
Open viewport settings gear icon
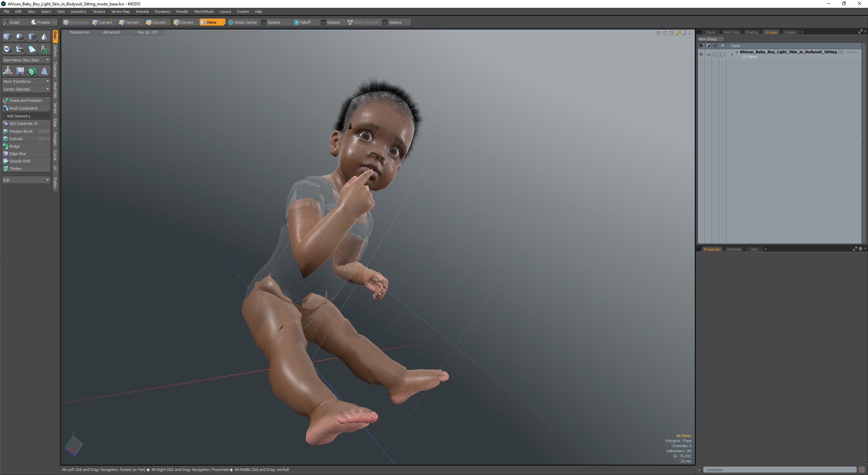coord(684,33)
